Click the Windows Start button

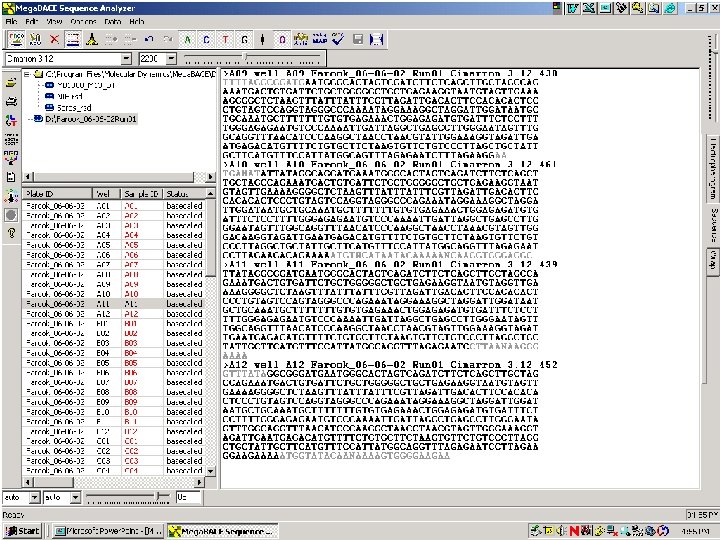22,531
